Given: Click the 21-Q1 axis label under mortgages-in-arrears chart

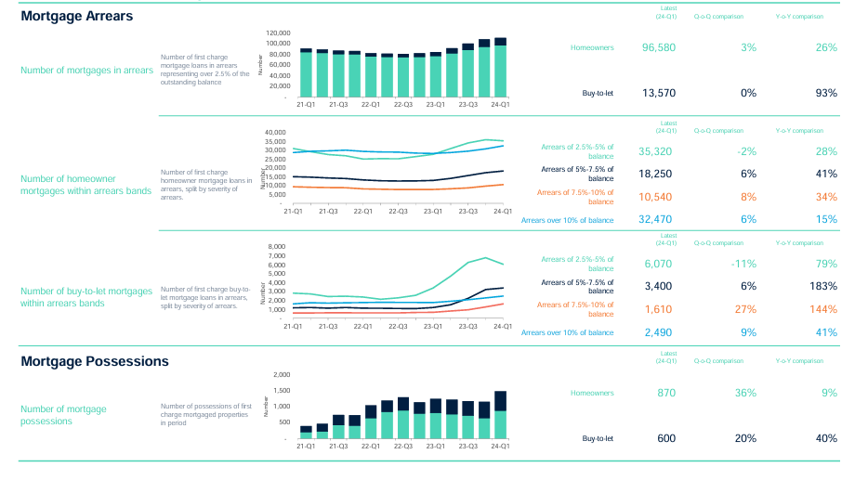Looking at the screenshot, I should [x=306, y=105].
